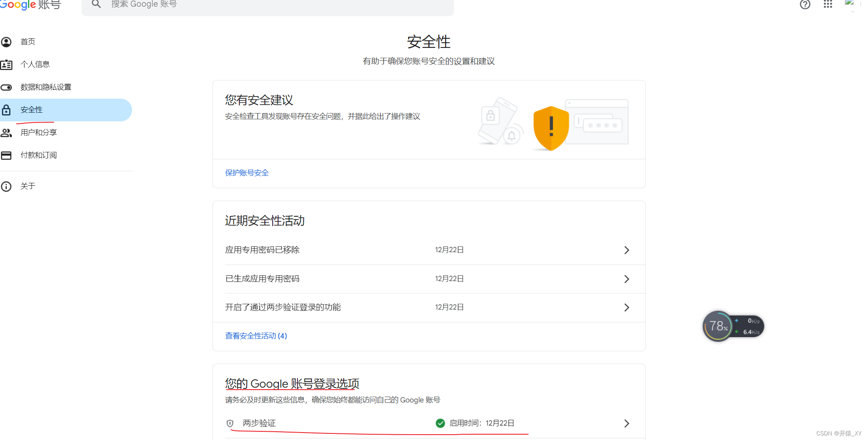Click the 付款和订阅 card icon
This screenshot has height=440, width=868.
(6, 155)
